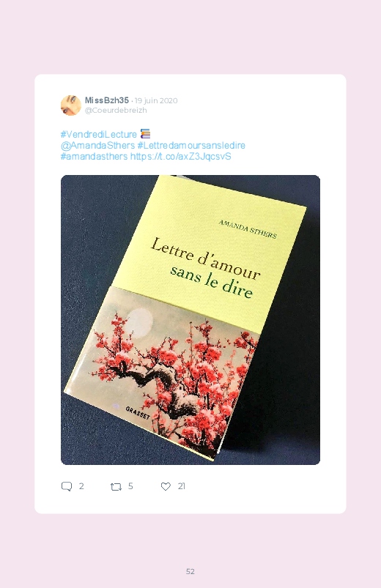Open the #VendrediLecture hashtag
The width and height of the screenshot is (381, 588).
pos(99,134)
